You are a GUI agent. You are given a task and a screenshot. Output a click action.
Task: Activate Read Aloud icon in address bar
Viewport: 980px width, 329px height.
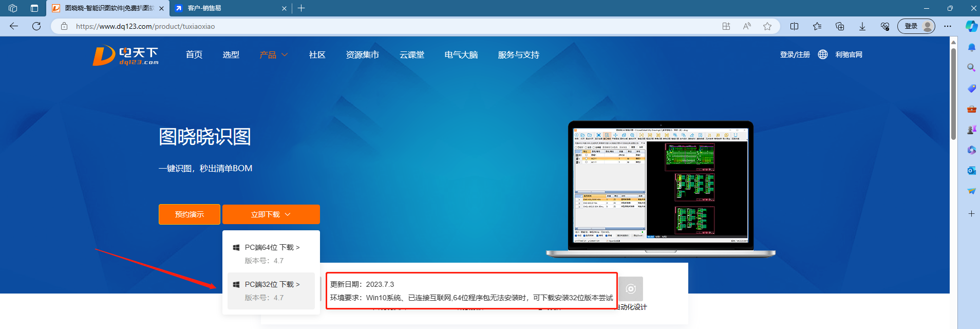[x=747, y=26]
